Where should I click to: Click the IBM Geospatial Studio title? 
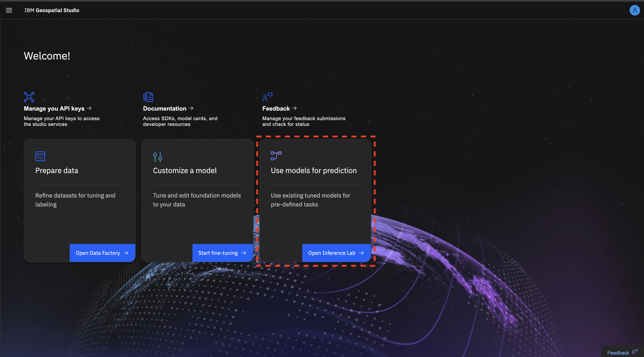[x=52, y=10]
